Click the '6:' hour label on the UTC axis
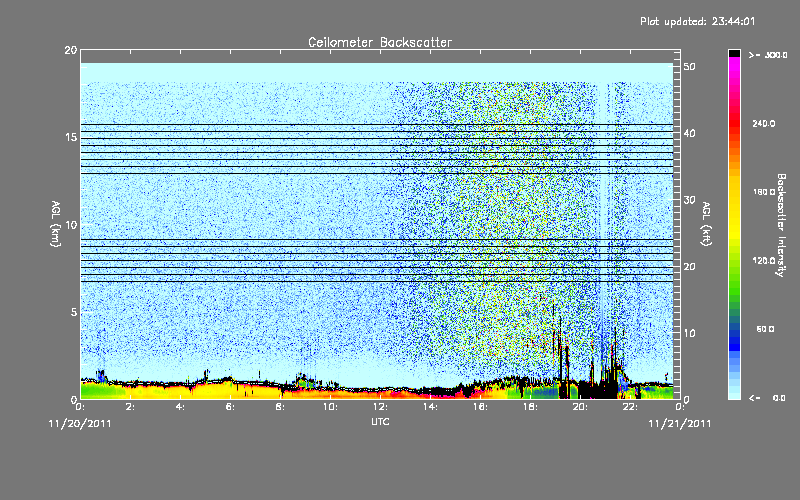Screen dimensions: 800x500 pos(230,407)
